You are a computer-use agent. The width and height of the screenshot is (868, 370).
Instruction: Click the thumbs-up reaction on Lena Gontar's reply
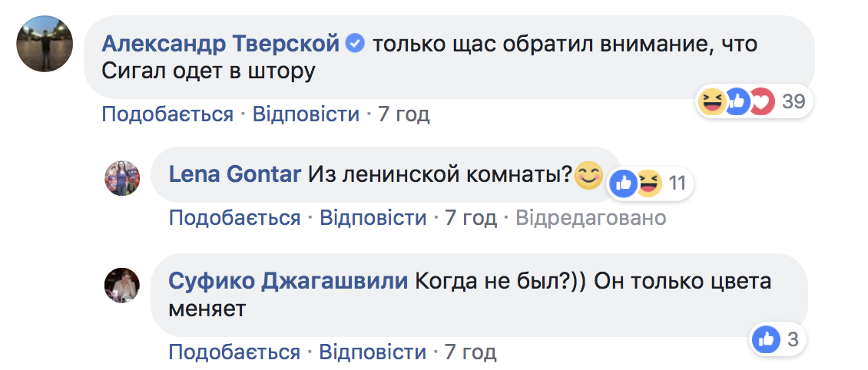[x=623, y=183]
